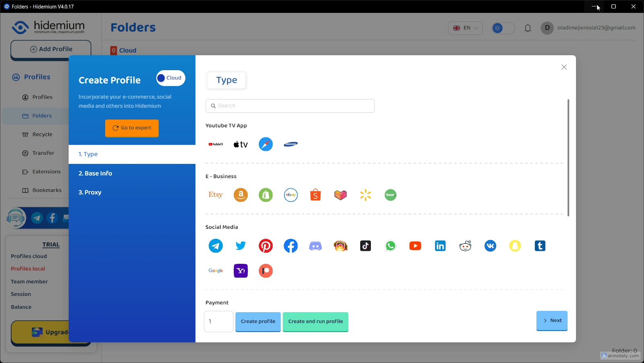Go to step 1. Type

coord(132,154)
